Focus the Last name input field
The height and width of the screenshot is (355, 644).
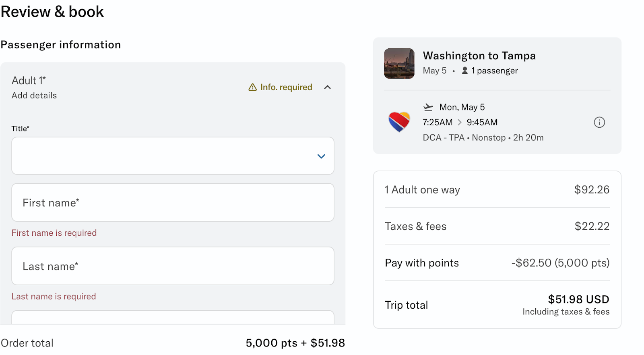point(173,266)
